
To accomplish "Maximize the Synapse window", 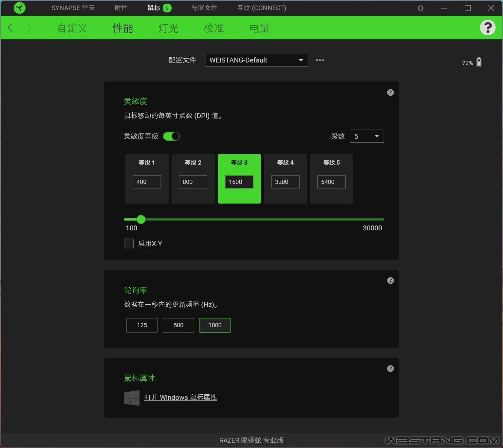I will click(468, 8).
